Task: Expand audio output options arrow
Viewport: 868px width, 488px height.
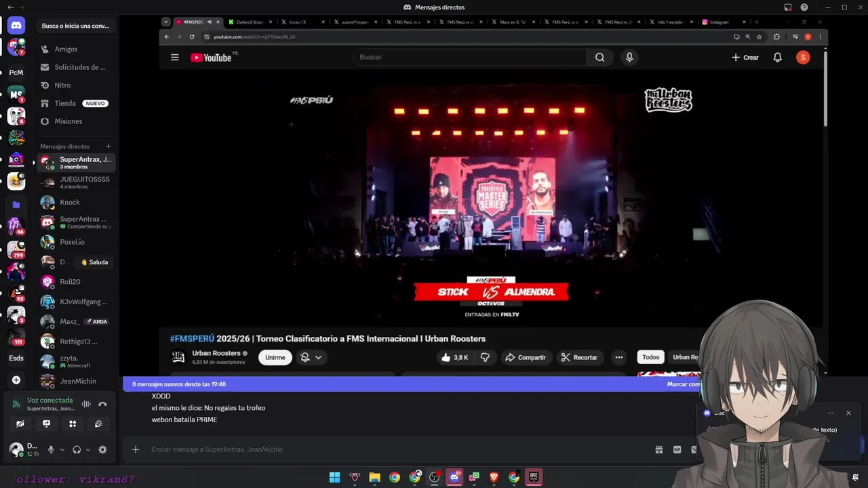Action: (x=87, y=449)
